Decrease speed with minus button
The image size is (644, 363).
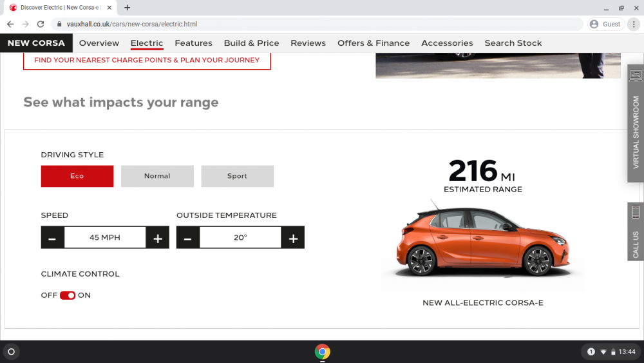pos(52,237)
